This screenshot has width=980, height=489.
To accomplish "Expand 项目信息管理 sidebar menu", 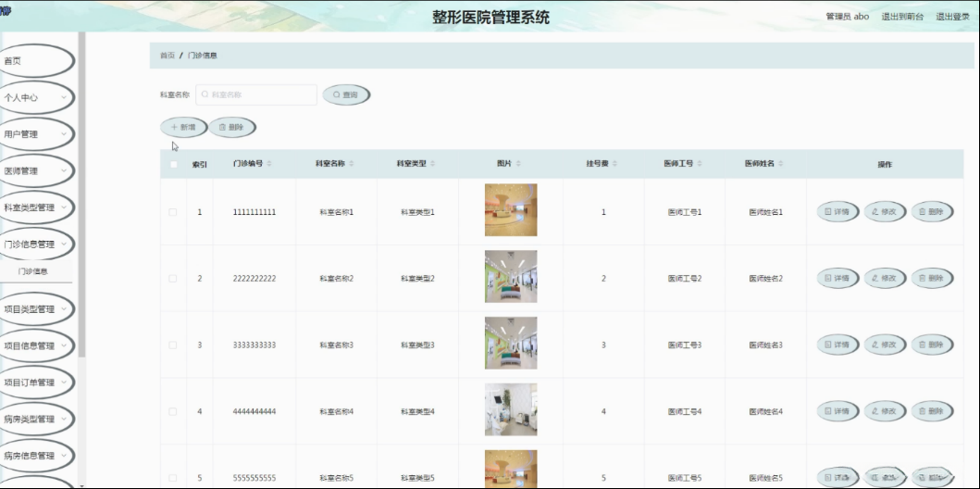I will tap(36, 345).
